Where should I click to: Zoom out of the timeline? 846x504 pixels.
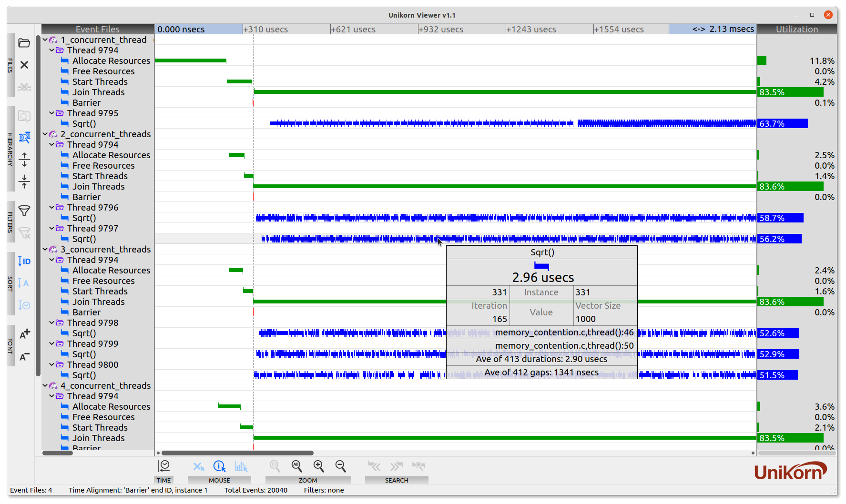pos(341,466)
